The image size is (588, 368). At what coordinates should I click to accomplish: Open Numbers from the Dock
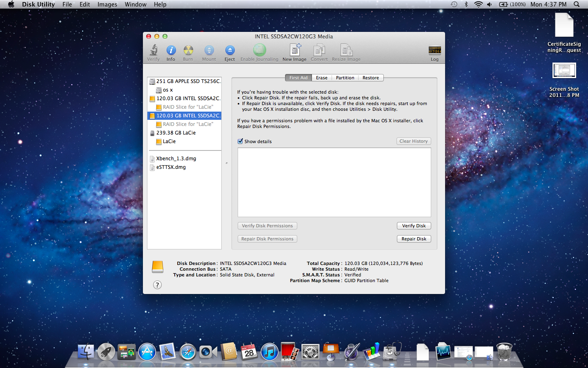click(372, 351)
